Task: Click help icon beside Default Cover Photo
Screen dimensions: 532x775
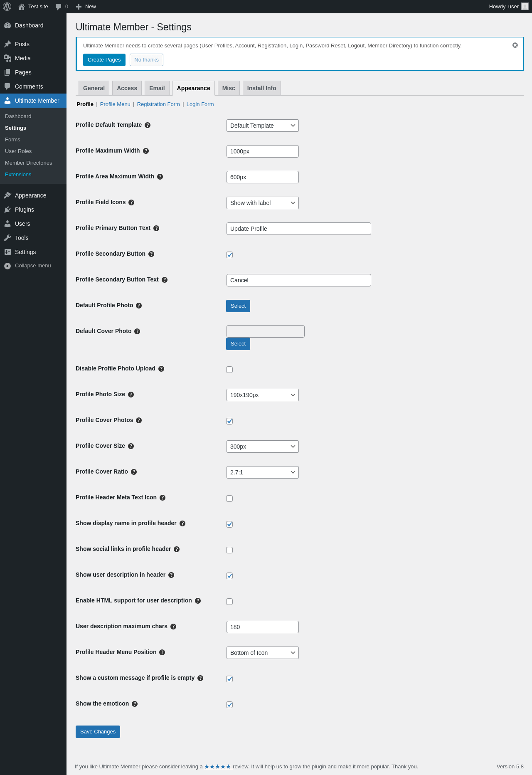Action: [x=137, y=331]
